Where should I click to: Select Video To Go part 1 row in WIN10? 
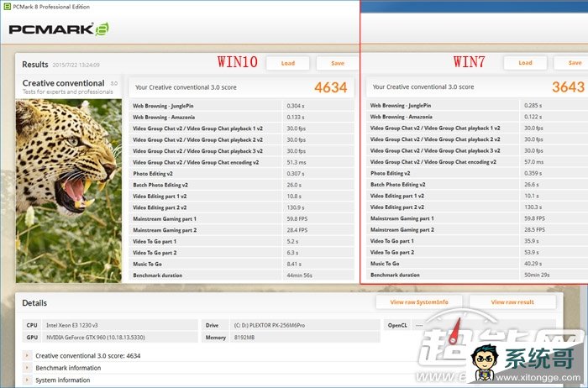pyautogui.click(x=242, y=241)
